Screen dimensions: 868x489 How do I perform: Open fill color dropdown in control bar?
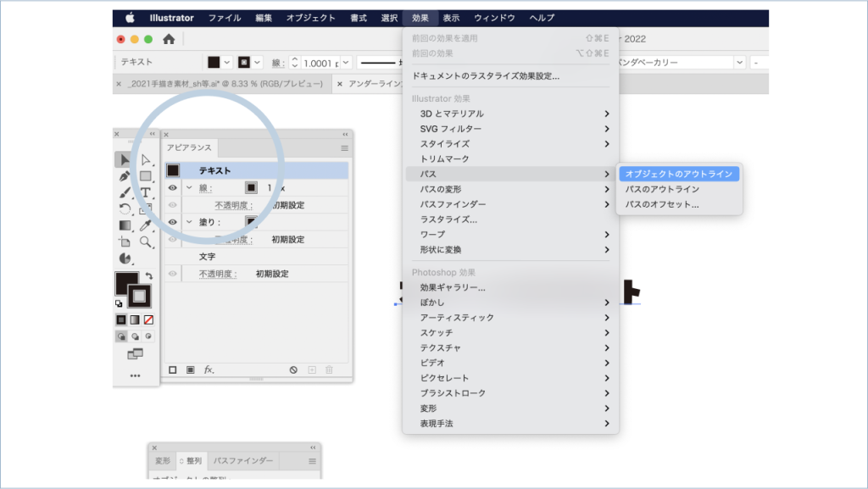pyautogui.click(x=226, y=63)
